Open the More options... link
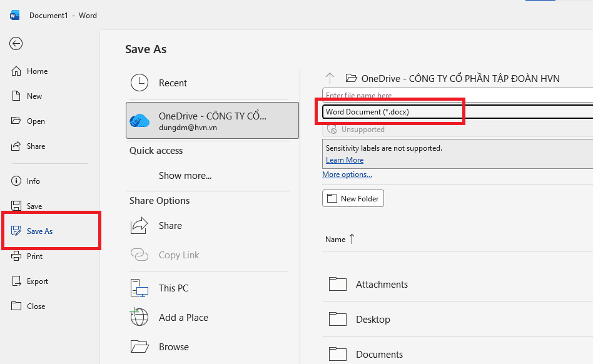 coord(347,174)
